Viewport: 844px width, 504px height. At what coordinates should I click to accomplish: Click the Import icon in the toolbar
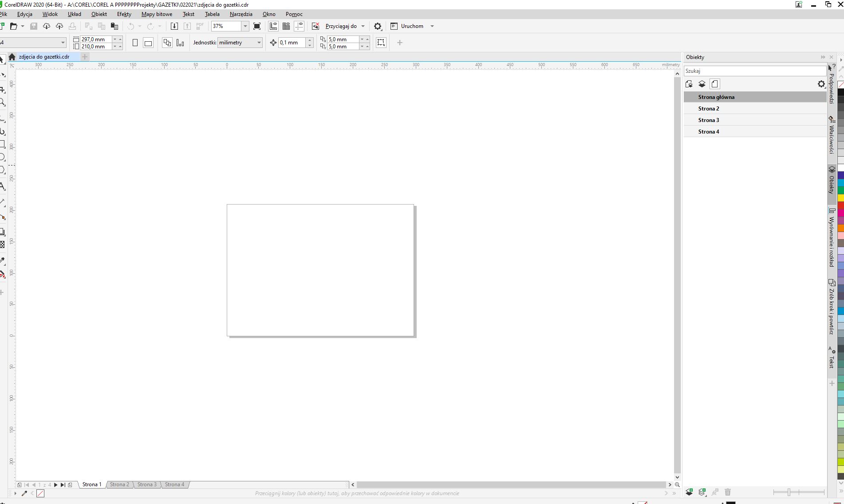click(x=174, y=26)
